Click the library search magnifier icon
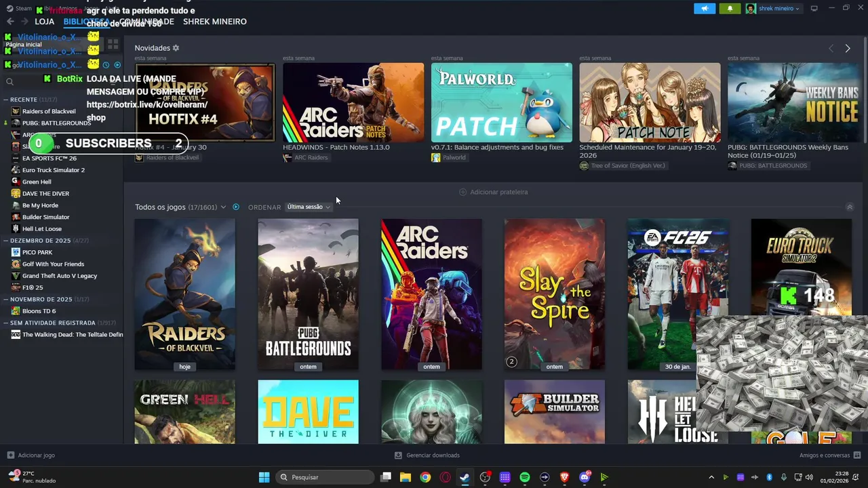This screenshot has height=488, width=868. [x=9, y=82]
